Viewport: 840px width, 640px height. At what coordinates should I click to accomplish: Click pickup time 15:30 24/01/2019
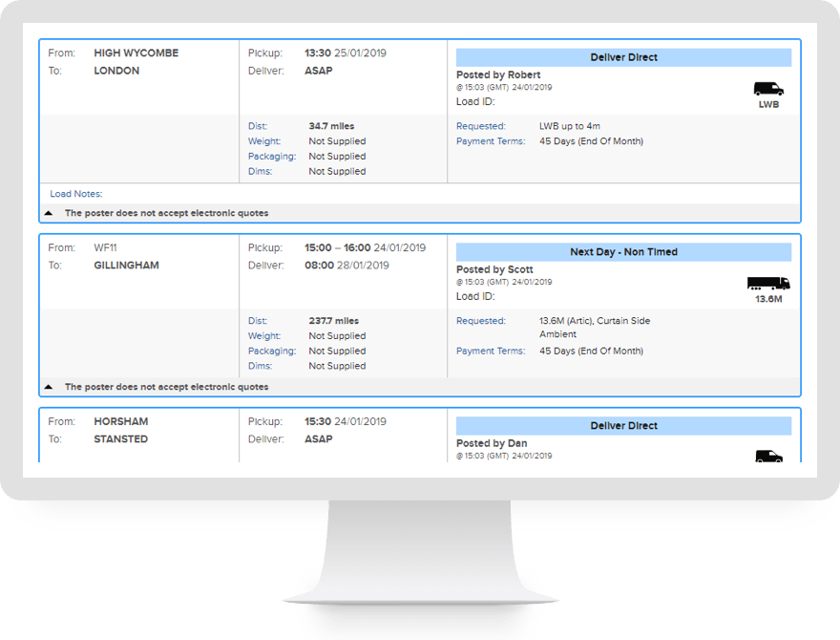click(x=346, y=421)
